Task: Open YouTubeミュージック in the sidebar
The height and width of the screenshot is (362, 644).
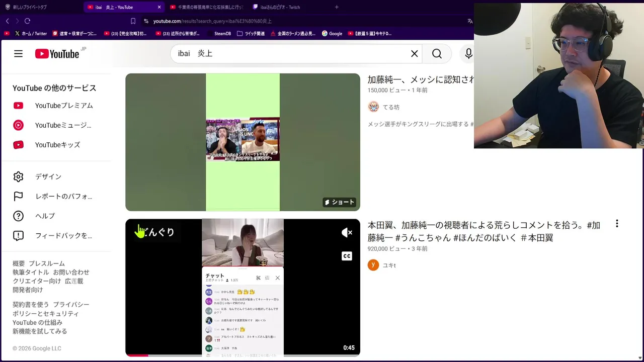Action: (x=63, y=125)
